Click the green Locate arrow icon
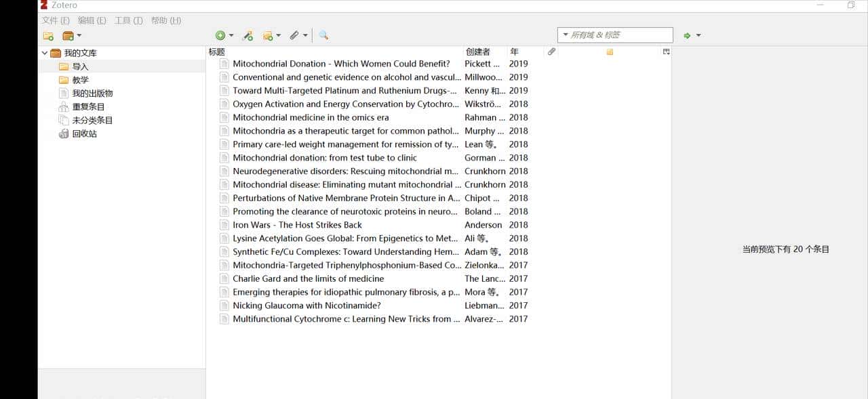 click(x=688, y=35)
